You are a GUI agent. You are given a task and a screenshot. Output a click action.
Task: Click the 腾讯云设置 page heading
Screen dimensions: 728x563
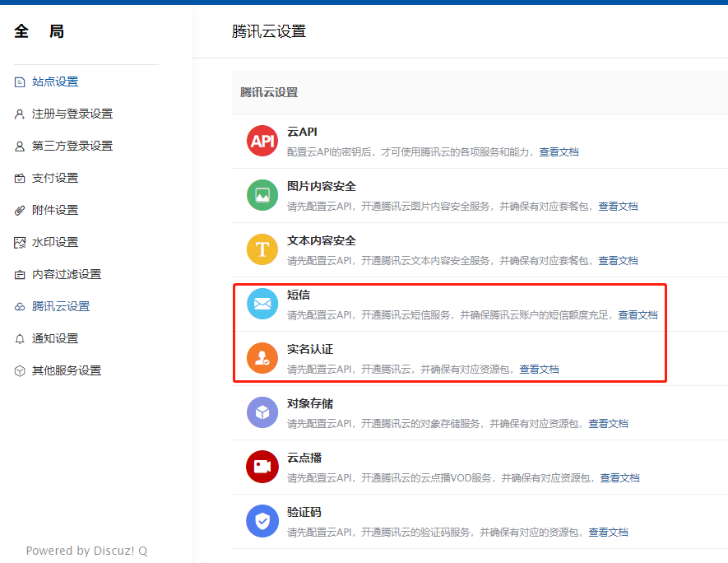click(x=269, y=31)
